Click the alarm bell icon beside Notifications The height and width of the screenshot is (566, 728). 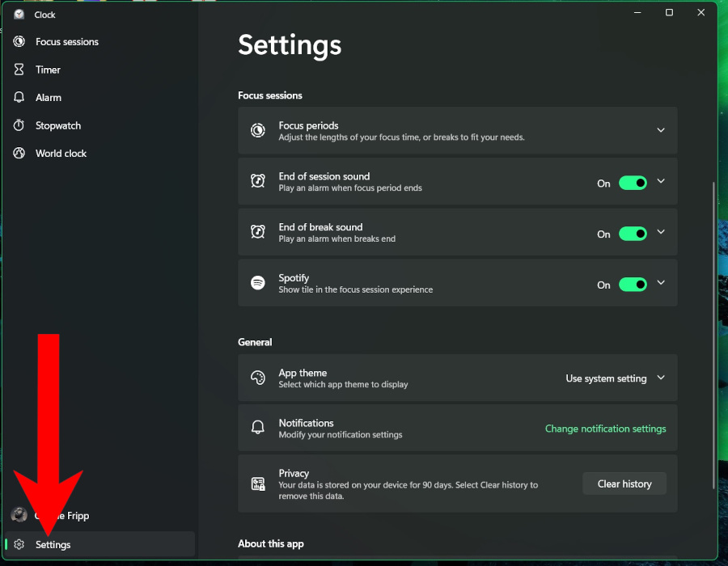pos(257,428)
